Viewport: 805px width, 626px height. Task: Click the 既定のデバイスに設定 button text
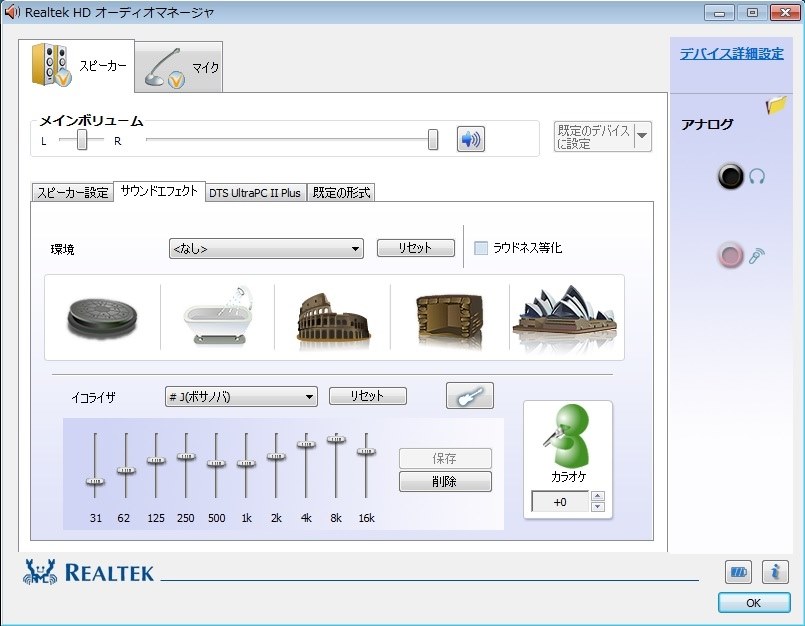coord(593,137)
